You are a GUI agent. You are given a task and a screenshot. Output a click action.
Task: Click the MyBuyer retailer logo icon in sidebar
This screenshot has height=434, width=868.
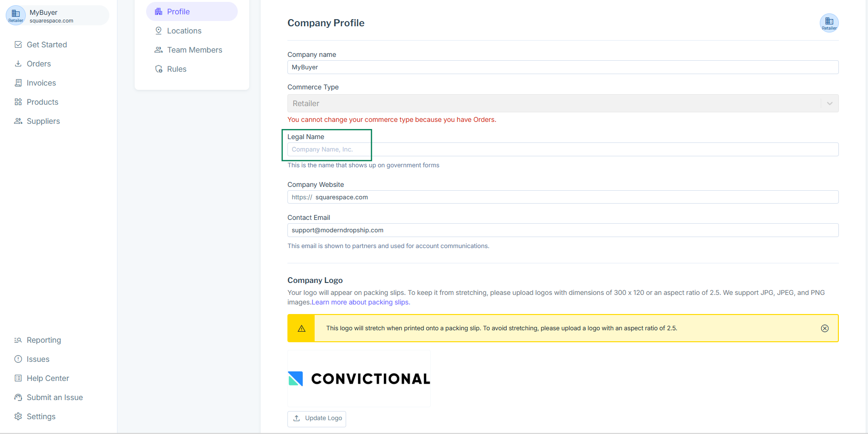16,15
